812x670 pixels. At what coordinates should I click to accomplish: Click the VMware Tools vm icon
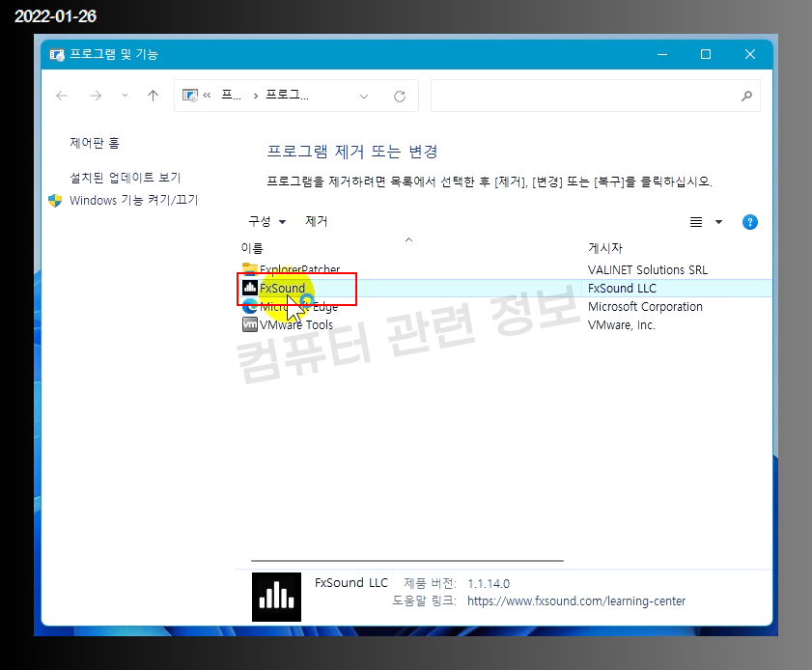[x=250, y=324]
